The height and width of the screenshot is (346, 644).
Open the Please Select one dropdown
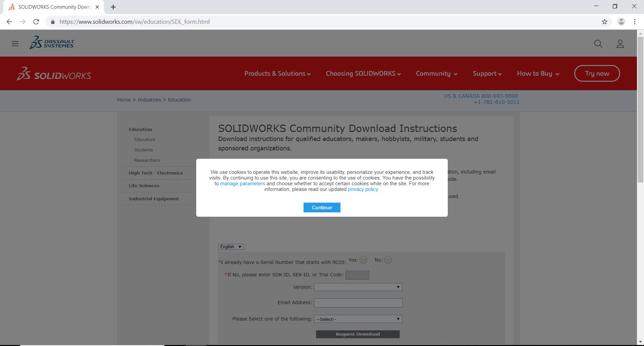pos(358,319)
